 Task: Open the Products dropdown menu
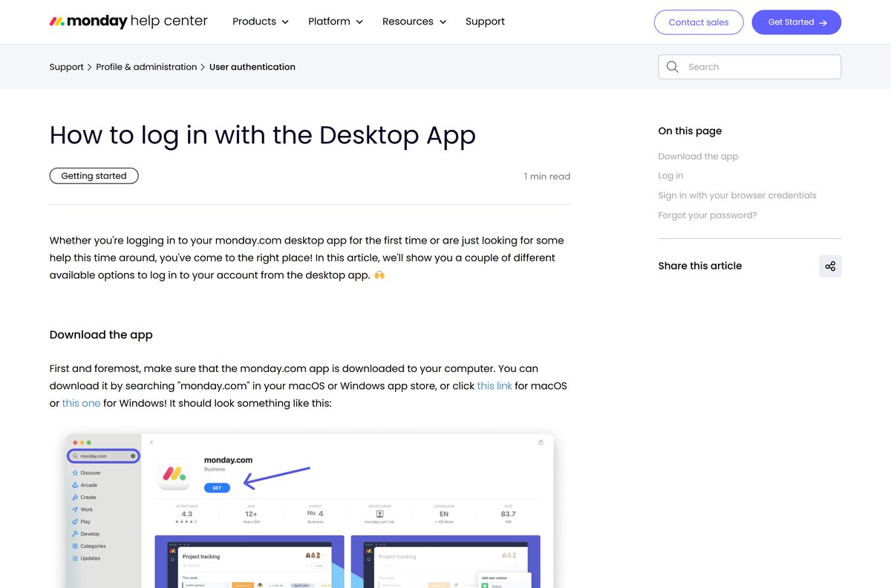[x=261, y=22]
